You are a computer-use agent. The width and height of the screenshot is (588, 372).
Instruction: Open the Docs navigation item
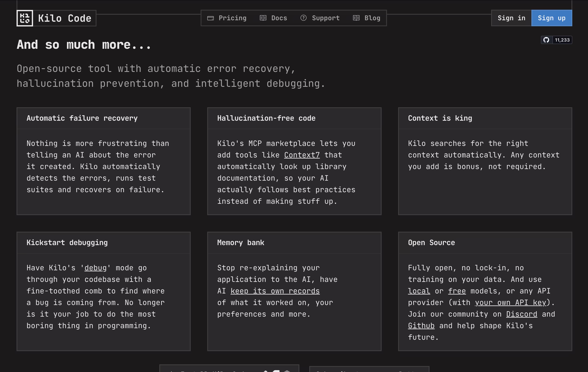click(279, 18)
